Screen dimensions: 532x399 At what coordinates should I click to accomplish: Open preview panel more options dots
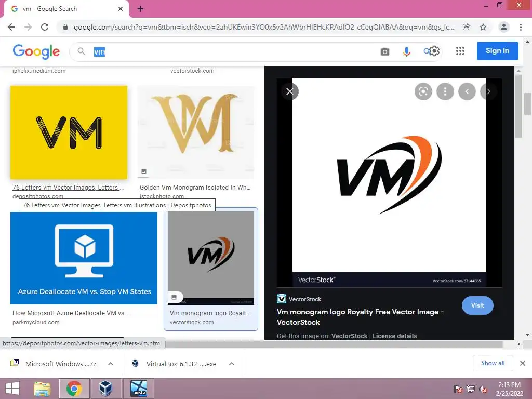tap(445, 91)
